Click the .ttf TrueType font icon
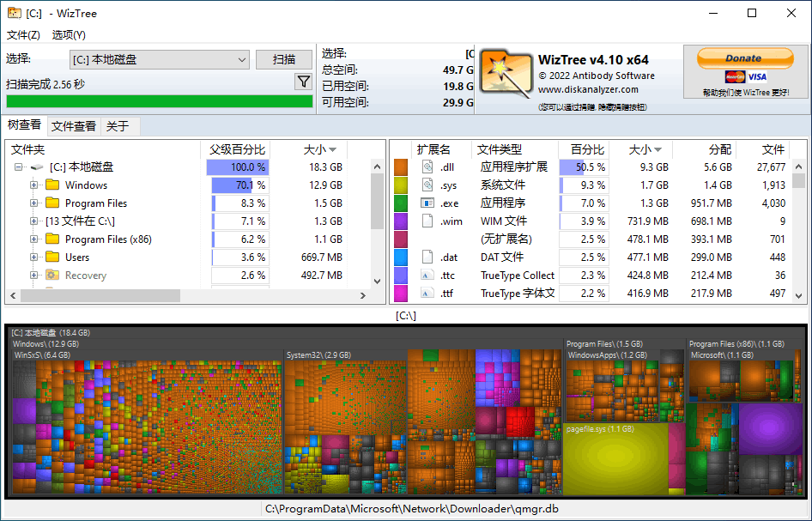 427,293
